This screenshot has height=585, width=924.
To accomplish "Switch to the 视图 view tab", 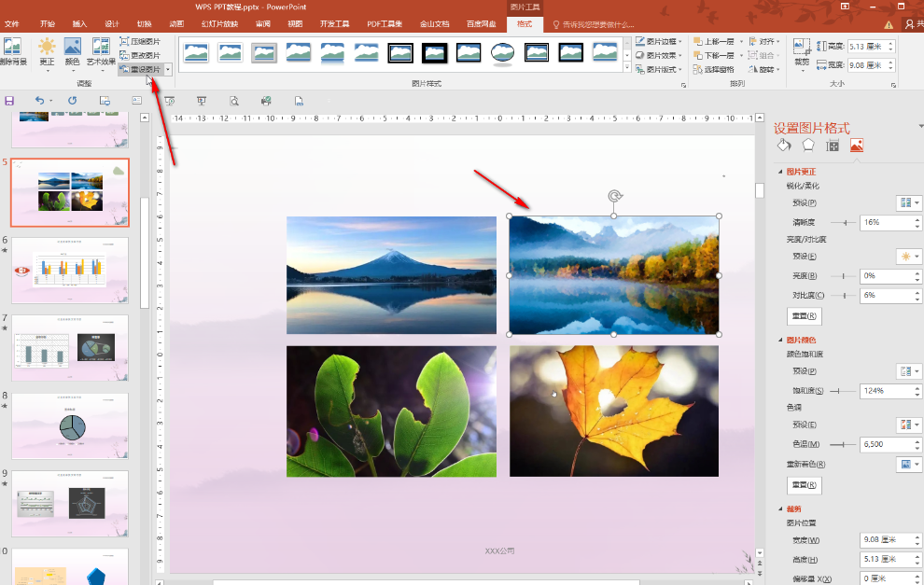I will 295,24.
